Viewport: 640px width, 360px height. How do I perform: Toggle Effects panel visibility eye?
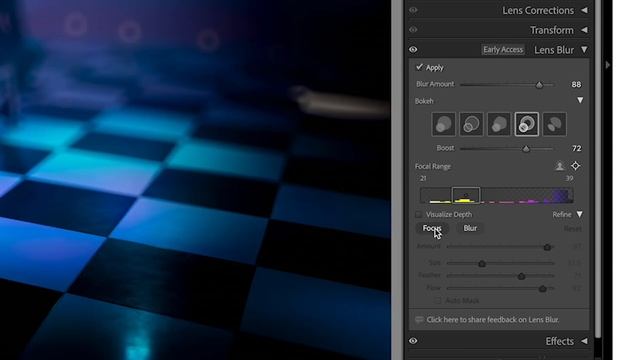pos(413,341)
